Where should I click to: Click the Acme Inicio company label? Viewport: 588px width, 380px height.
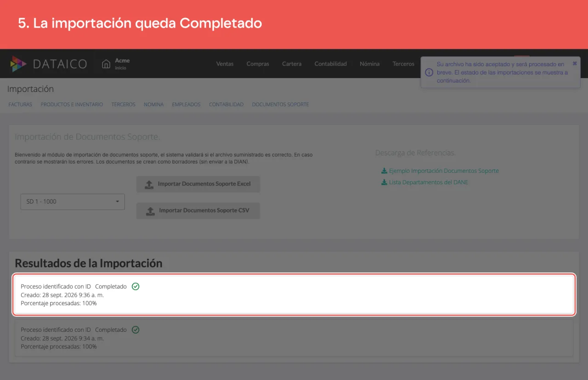(122, 64)
